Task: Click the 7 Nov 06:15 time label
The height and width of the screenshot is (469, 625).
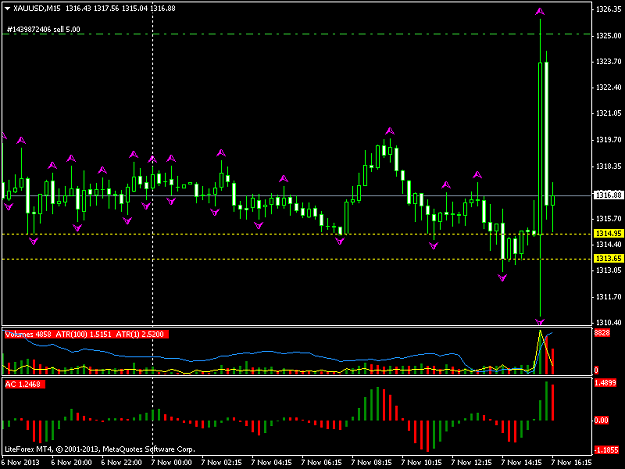Action: pyautogui.click(x=322, y=462)
